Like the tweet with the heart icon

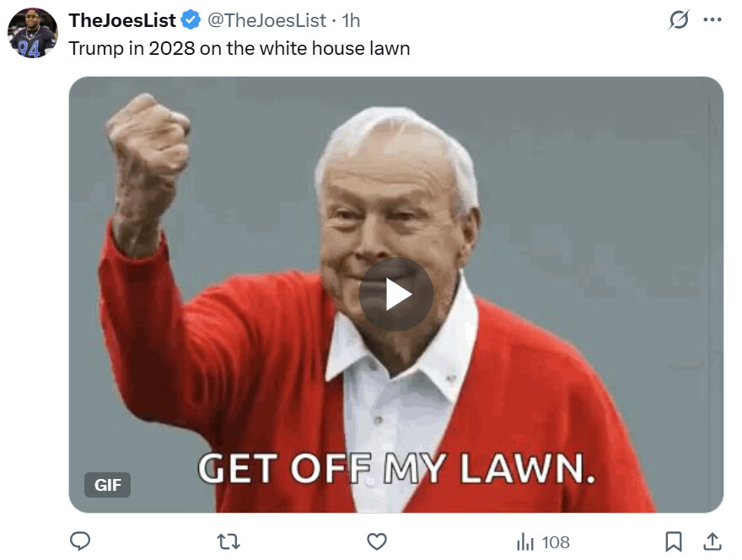[x=377, y=541]
